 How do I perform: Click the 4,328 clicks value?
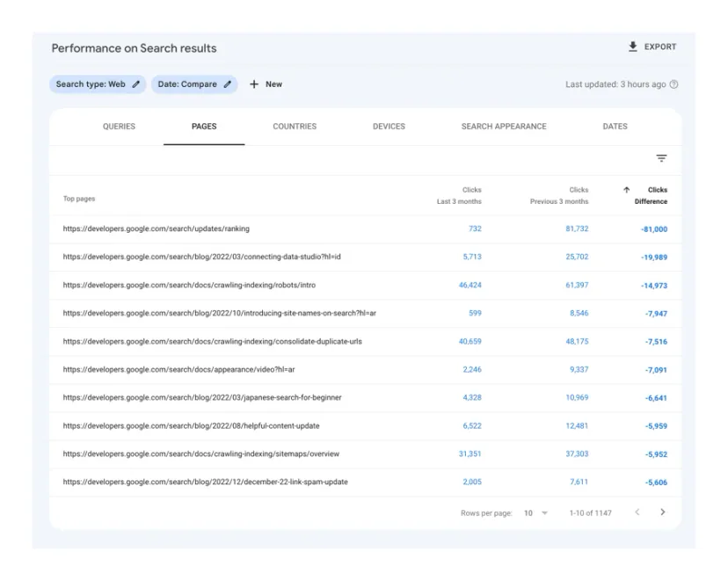472,397
